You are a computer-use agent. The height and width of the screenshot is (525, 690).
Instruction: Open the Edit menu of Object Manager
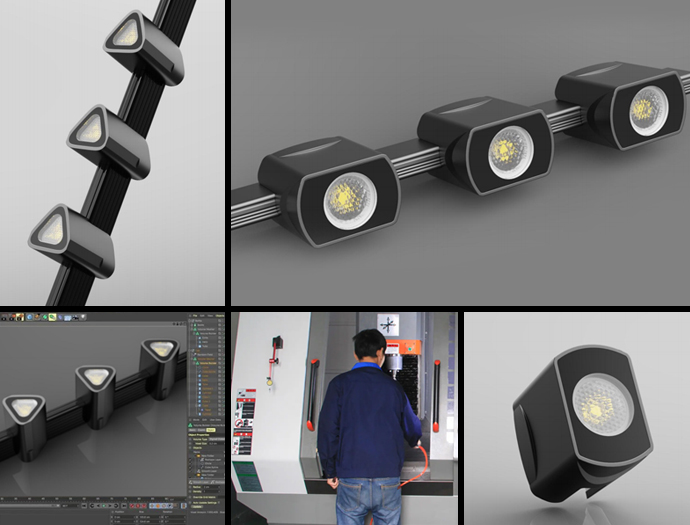click(202, 316)
